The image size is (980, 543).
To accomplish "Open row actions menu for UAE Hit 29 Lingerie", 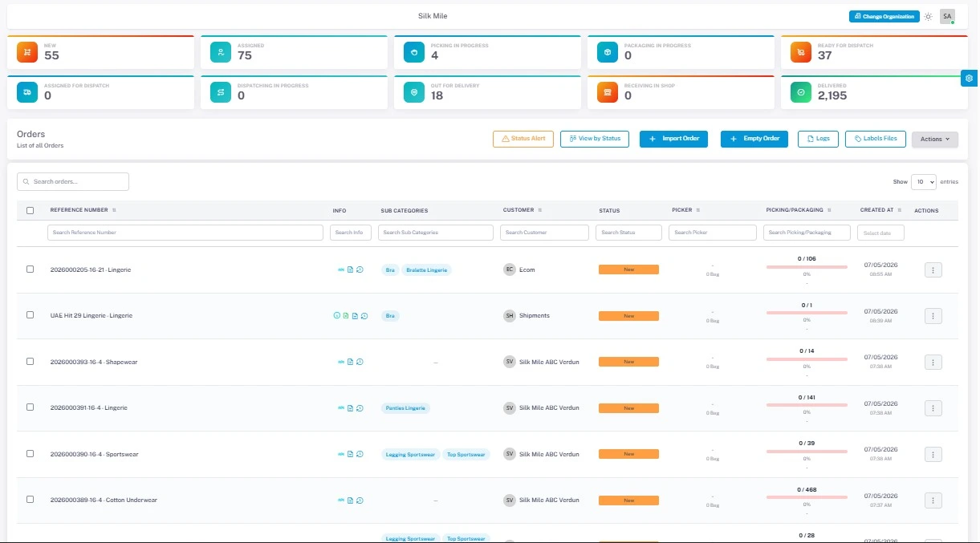I will tap(933, 316).
